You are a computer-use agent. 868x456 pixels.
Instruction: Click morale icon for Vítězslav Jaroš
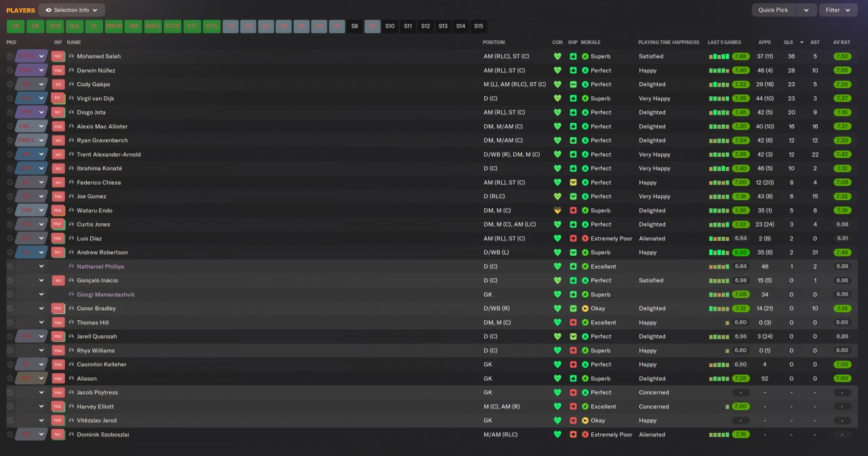point(585,420)
